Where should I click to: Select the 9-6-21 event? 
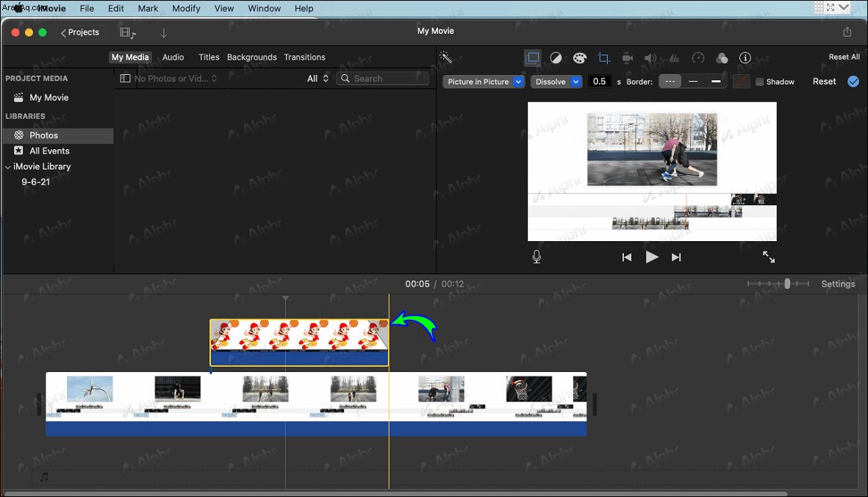pyautogui.click(x=35, y=182)
